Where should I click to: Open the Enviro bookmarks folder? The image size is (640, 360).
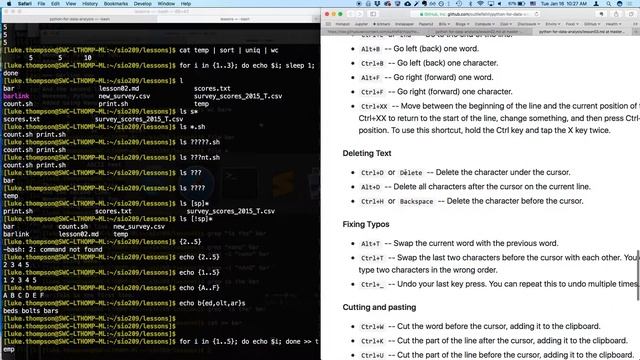(553, 24)
